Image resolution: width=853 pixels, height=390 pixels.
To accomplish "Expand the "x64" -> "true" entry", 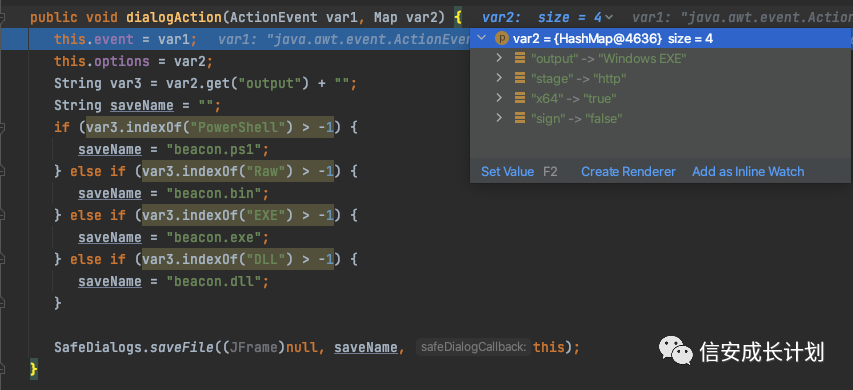I will click(499, 98).
